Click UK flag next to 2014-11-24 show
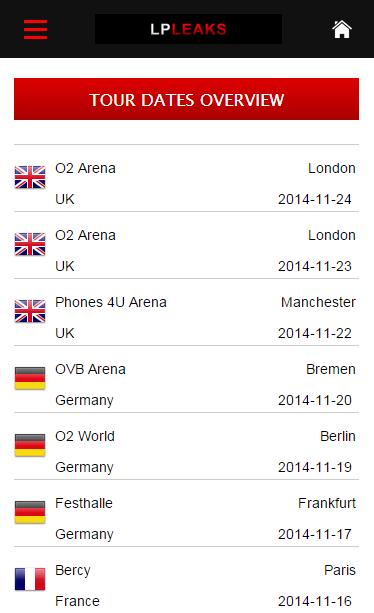The height and width of the screenshot is (613, 374). coord(30,177)
